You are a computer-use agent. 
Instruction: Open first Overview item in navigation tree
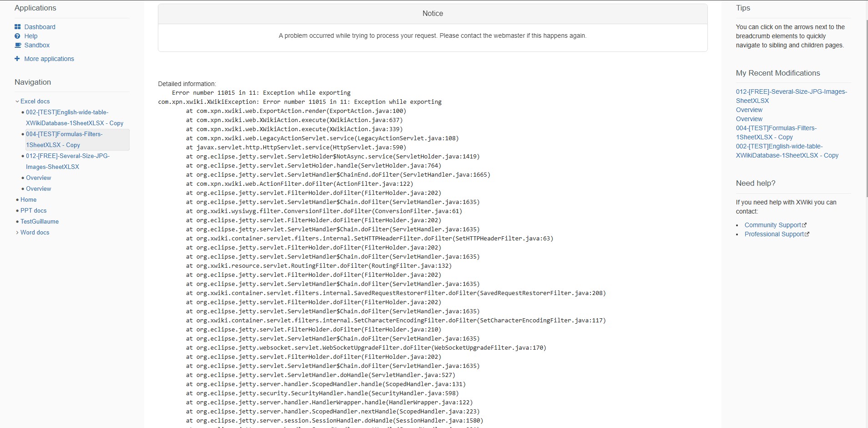point(39,178)
